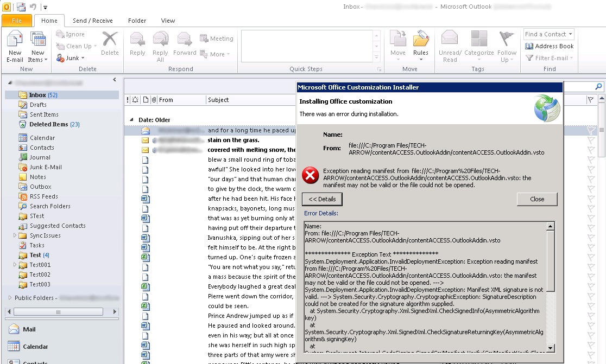The image size is (606, 364).
Task: Toggle the message Unread/Read state
Action: pos(450,46)
